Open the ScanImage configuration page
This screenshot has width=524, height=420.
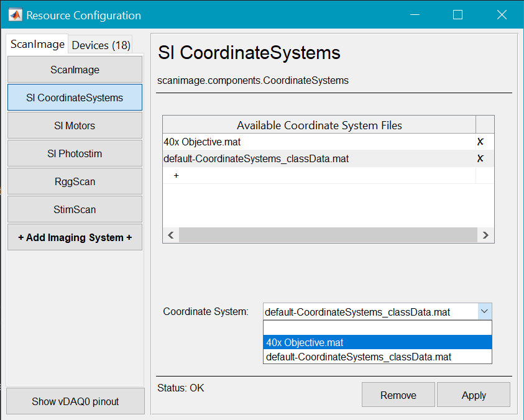tap(75, 70)
